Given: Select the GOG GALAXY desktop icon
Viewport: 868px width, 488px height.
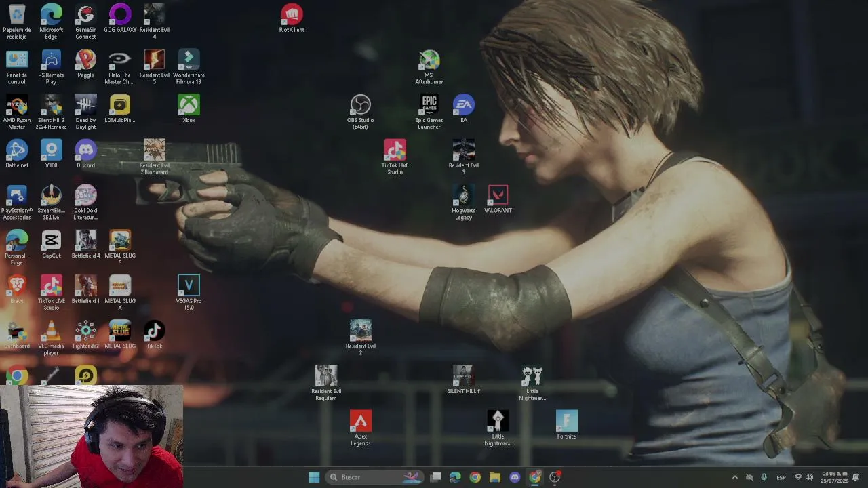Looking at the screenshot, I should [120, 19].
